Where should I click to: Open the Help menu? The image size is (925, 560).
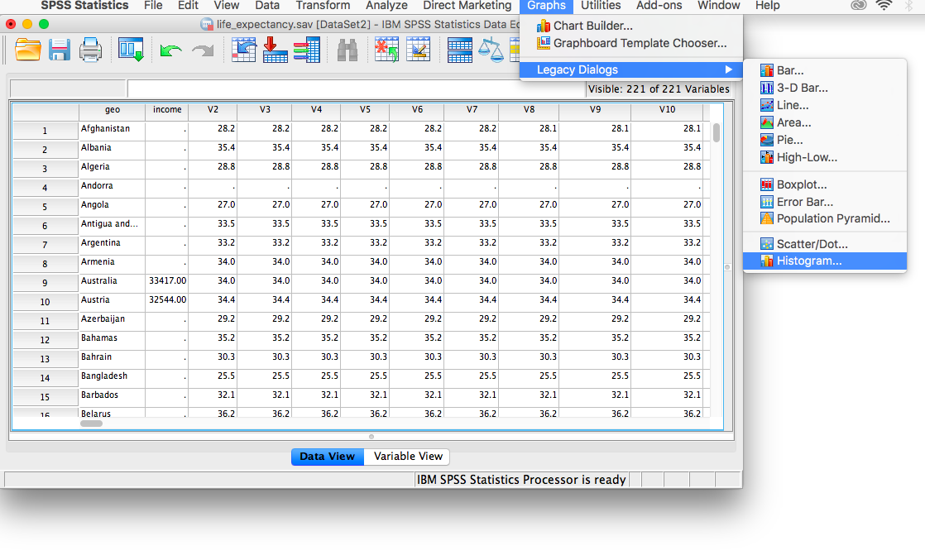768,6
